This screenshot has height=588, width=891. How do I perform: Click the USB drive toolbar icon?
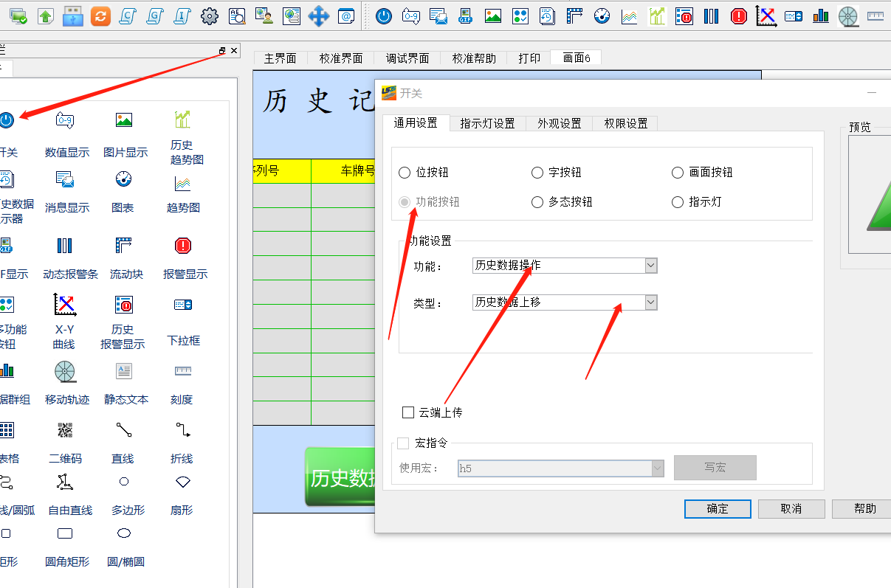coord(72,15)
